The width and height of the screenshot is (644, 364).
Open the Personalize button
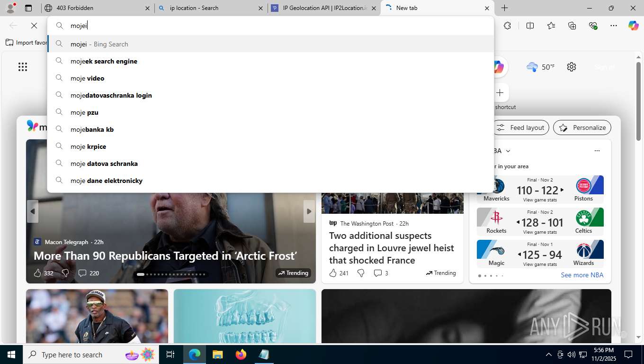tap(582, 127)
